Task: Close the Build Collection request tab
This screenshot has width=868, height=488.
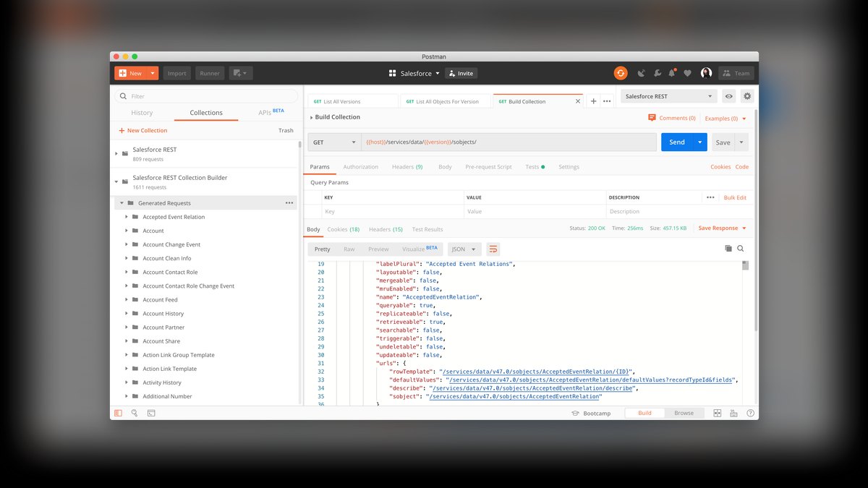Action: coord(577,101)
